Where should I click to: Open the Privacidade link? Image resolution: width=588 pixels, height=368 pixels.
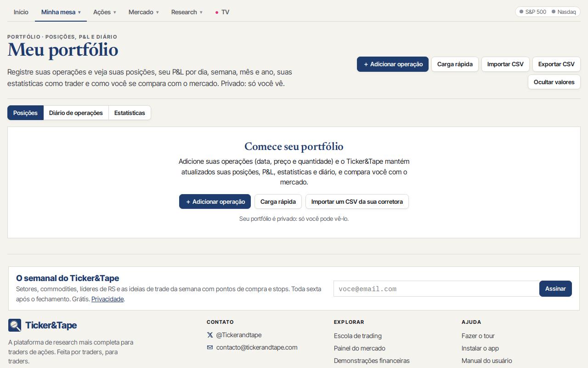point(107,299)
